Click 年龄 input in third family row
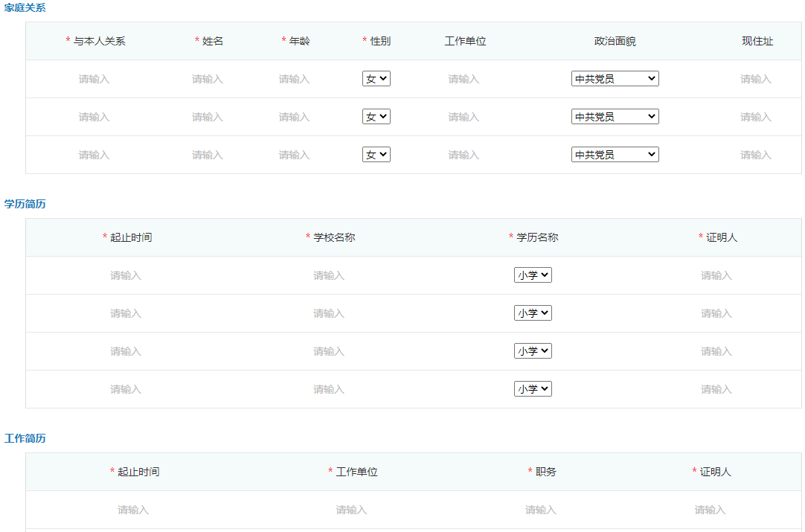Image resolution: width=805 pixels, height=532 pixels. (x=295, y=155)
